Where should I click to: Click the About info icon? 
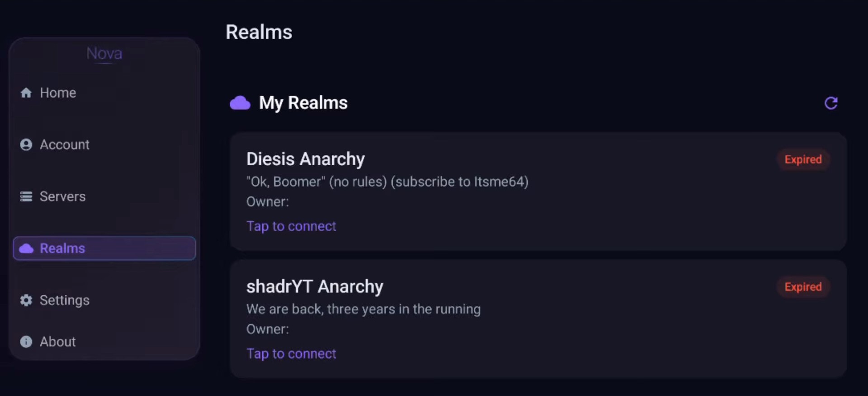(26, 342)
